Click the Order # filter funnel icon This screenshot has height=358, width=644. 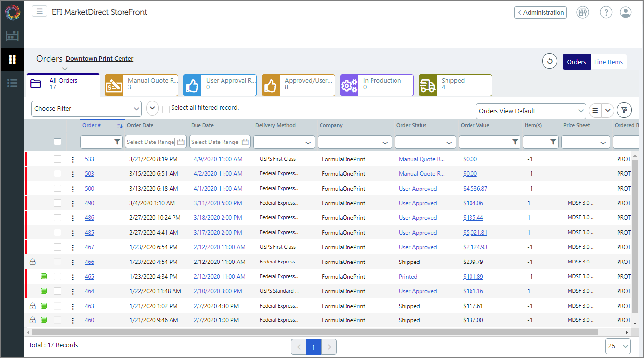[x=117, y=142]
